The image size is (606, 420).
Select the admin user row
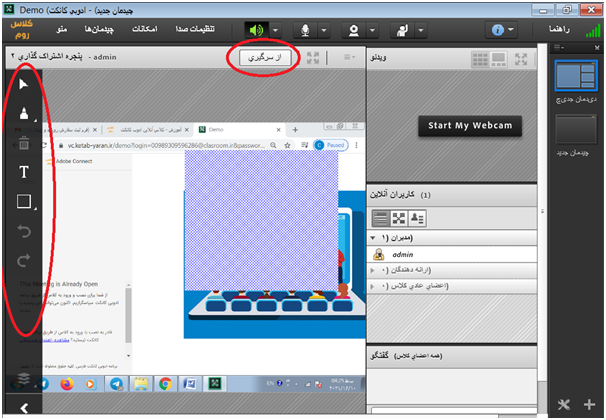[452, 254]
